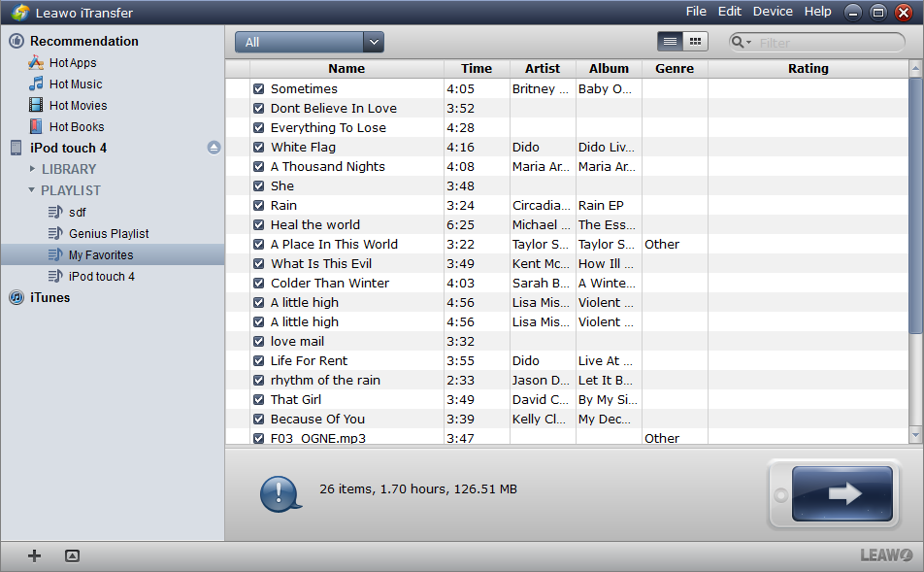Uncheck the White Flag track

click(x=258, y=147)
